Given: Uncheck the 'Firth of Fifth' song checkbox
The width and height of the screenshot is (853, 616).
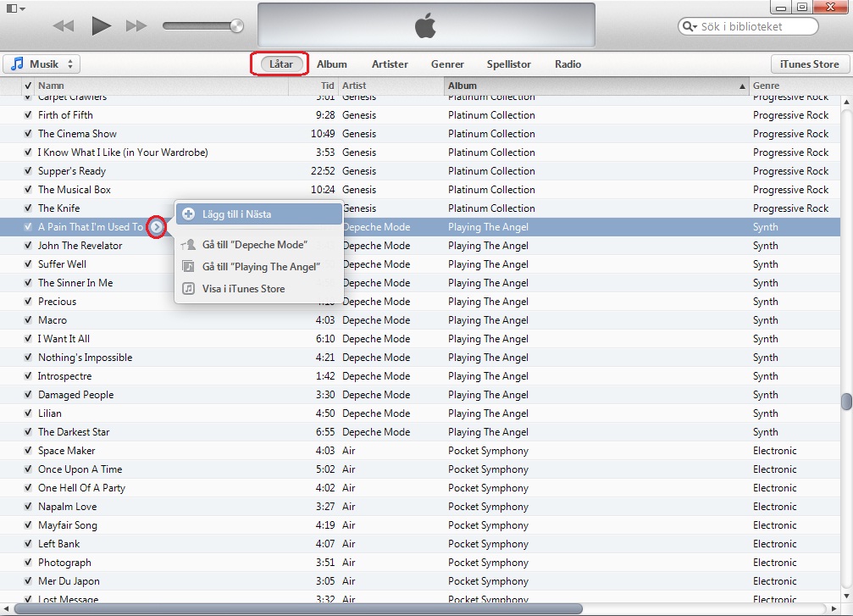Looking at the screenshot, I should click(28, 115).
